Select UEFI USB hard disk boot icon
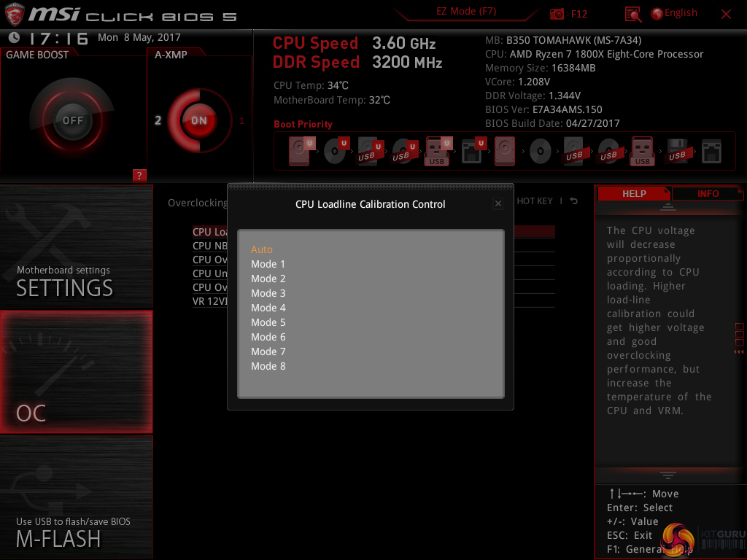This screenshot has height=560, width=747. pyautogui.click(x=370, y=151)
